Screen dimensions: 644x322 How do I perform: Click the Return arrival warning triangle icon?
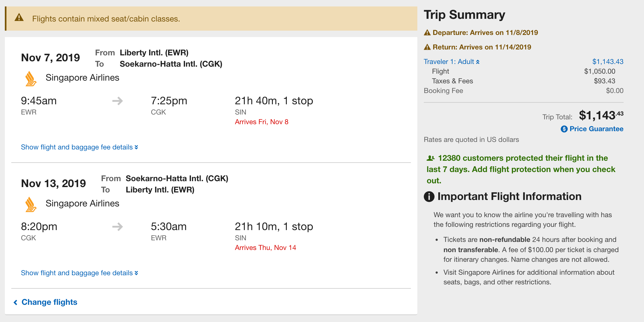click(x=427, y=47)
